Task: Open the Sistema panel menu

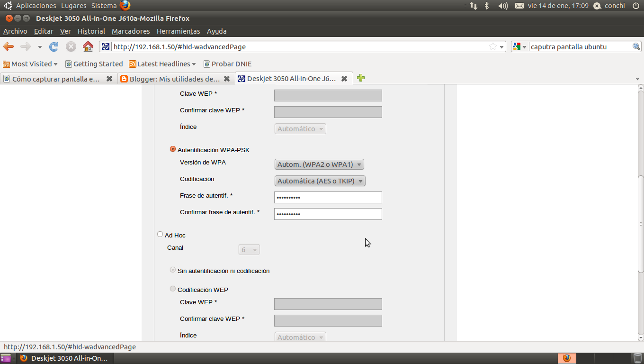Action: 104,6
